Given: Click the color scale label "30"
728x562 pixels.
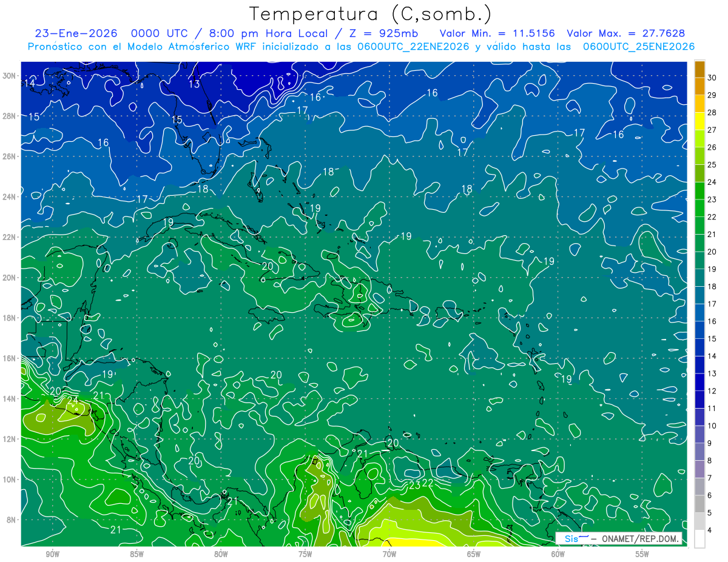Looking at the screenshot, I should tap(712, 77).
